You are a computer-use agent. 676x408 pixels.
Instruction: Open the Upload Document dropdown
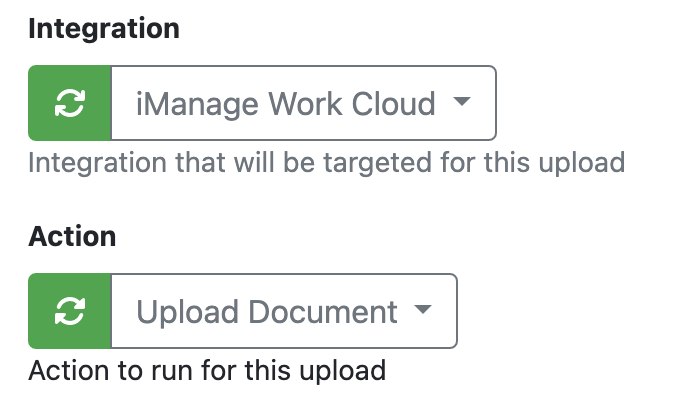tap(283, 311)
